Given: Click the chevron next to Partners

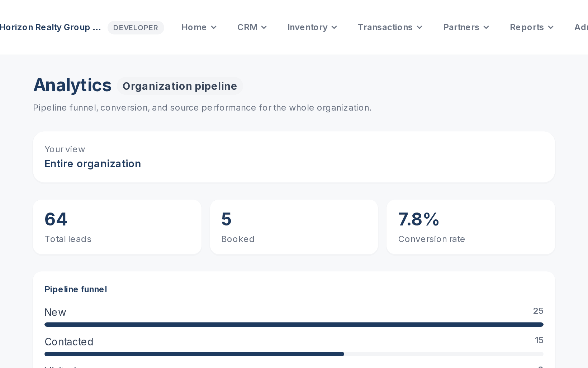Looking at the screenshot, I should click(486, 28).
